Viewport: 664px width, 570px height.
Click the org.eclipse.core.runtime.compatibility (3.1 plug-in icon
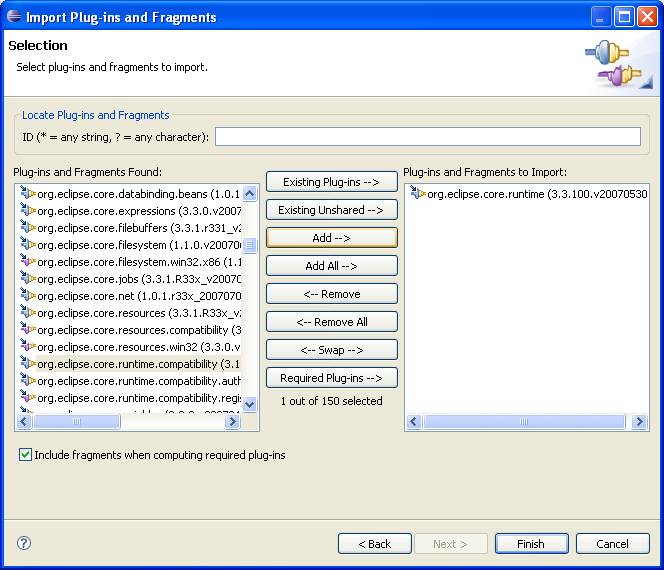[28, 363]
